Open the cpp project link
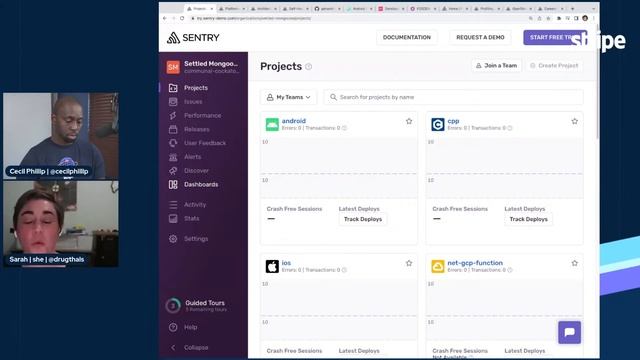The image size is (640, 360). 453,121
